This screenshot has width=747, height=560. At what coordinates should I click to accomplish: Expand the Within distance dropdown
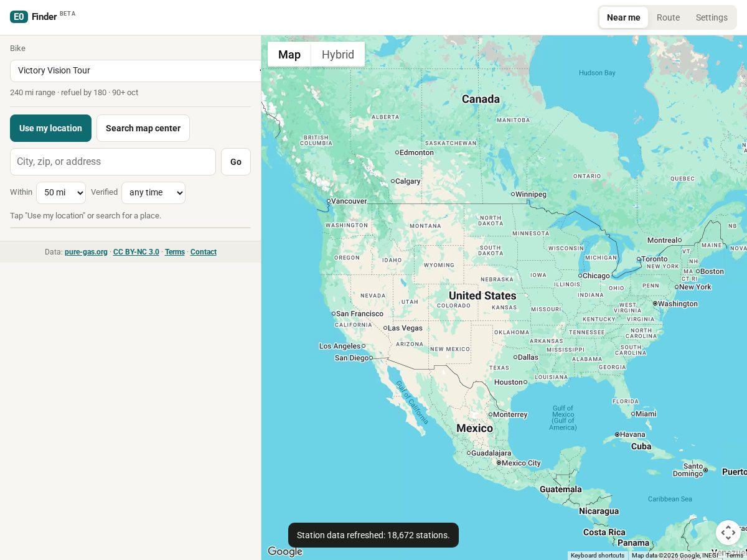point(61,193)
